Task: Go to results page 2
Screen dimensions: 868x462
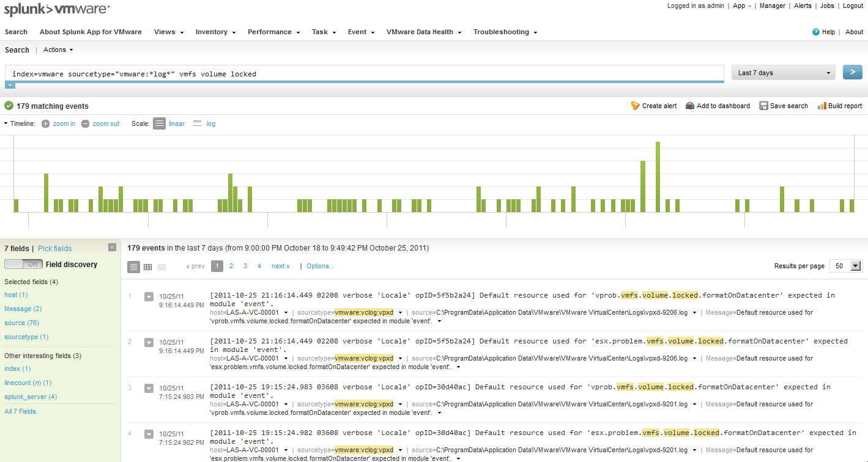Action: [x=231, y=266]
